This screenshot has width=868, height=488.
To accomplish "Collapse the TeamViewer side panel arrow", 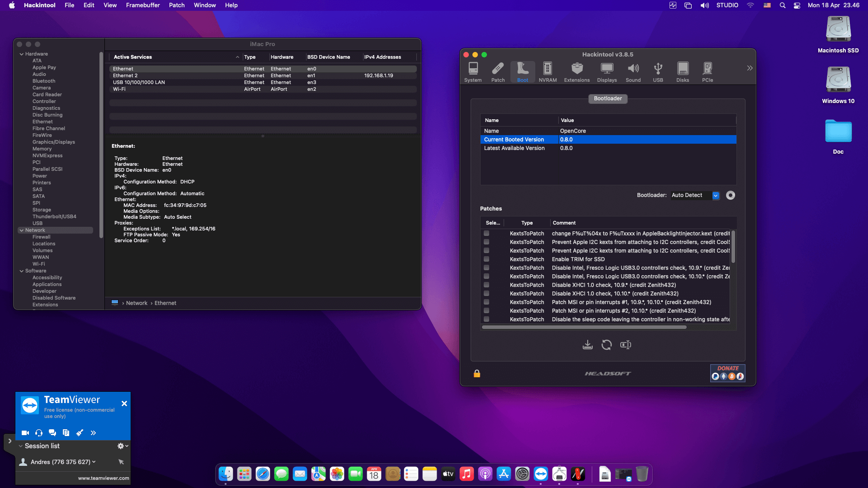I will pyautogui.click(x=9, y=441).
